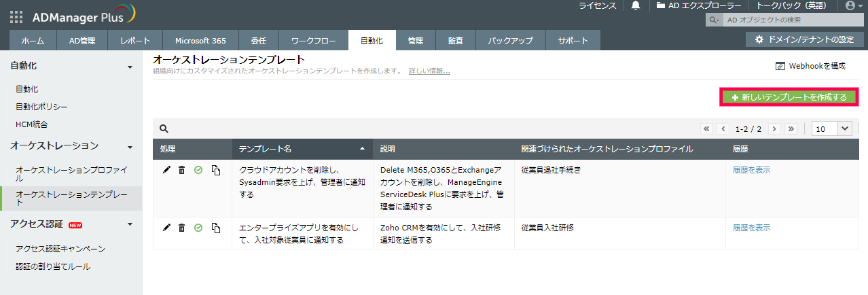Screen dimensions: 868x295
Task: Open the 管理 tab
Action: pyautogui.click(x=416, y=41)
